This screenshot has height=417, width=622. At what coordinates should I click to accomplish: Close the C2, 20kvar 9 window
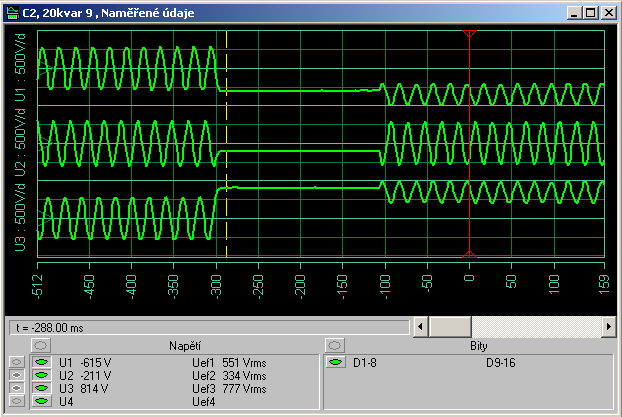coord(609,13)
